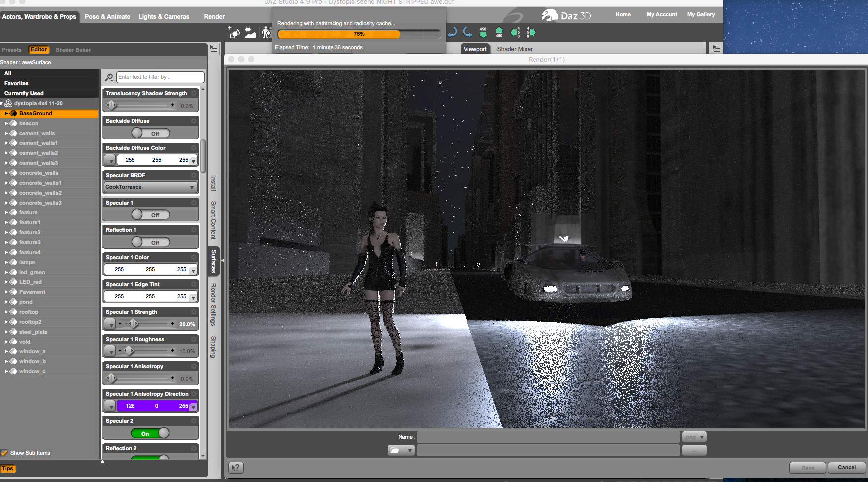Toggle the Reflection 2 switch
The width and height of the screenshot is (868, 482).
click(x=150, y=457)
